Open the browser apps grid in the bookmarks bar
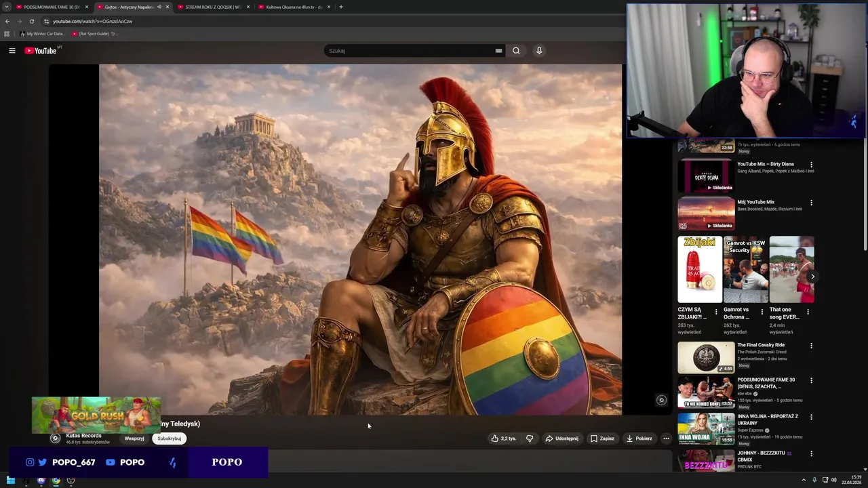The height and width of the screenshot is (488, 868). [x=7, y=34]
